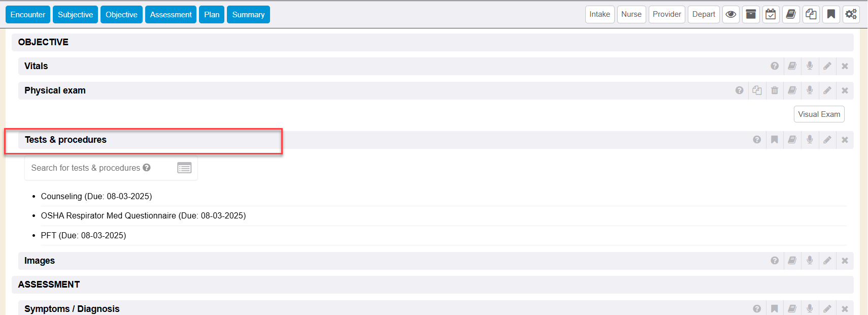Open the calendar check icon in toolbar
Screen dimensions: 868x315
(771, 14)
